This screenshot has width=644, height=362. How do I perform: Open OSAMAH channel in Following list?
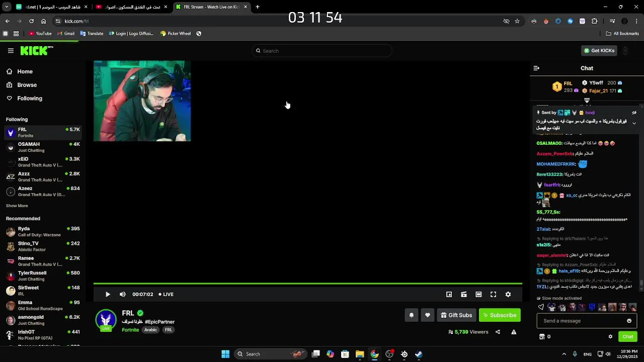[43, 147]
